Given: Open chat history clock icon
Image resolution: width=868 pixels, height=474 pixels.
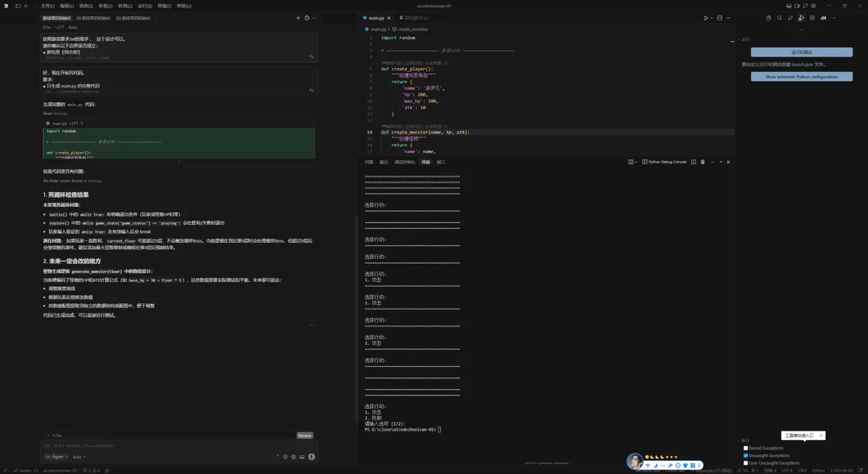Looking at the screenshot, I should pyautogui.click(x=307, y=18).
